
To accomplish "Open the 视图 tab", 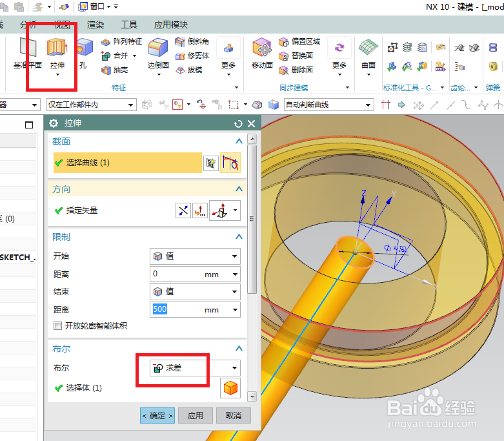I will pyautogui.click(x=62, y=25).
